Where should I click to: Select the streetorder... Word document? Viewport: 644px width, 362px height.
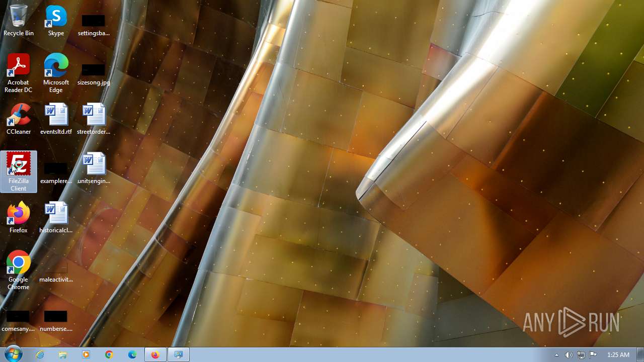tap(94, 119)
